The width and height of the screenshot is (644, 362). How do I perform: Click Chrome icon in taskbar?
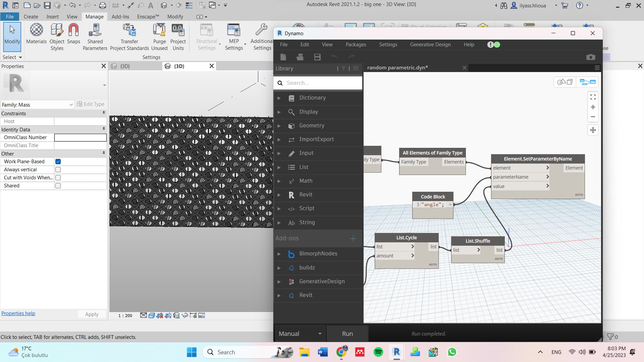341,352
